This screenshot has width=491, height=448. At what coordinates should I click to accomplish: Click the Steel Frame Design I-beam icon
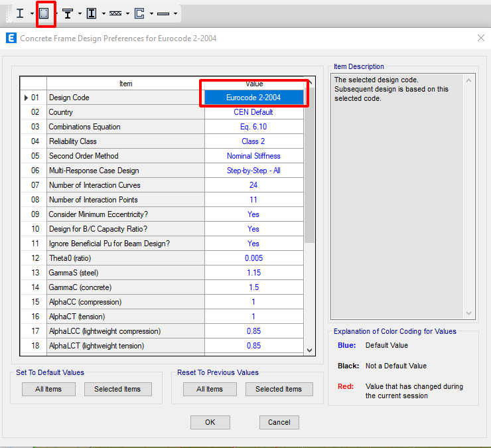click(20, 13)
